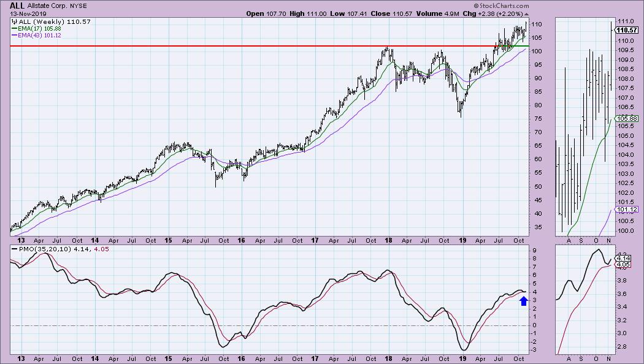Click the 4.14 PMO value tag
The image size is (644, 364).
624,258
